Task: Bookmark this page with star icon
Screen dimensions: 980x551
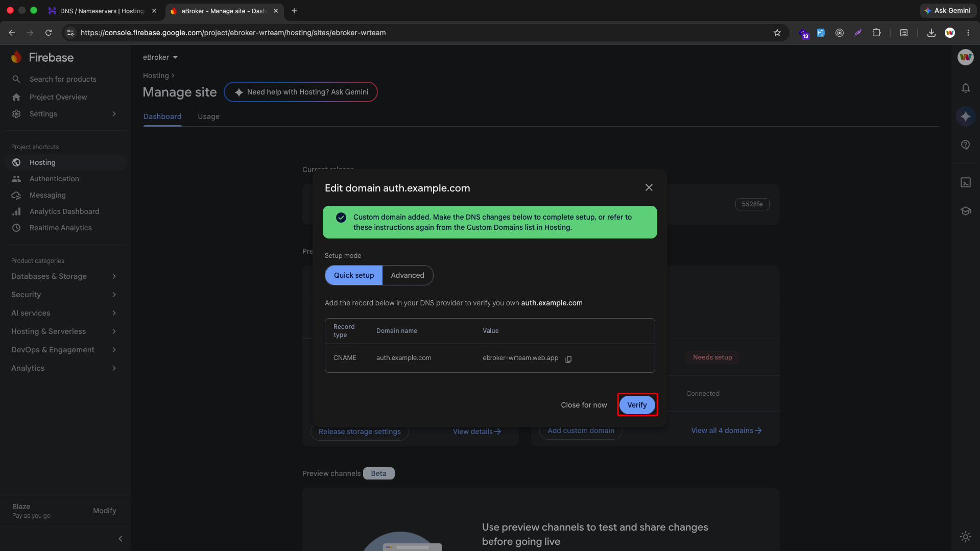Action: coord(777,33)
